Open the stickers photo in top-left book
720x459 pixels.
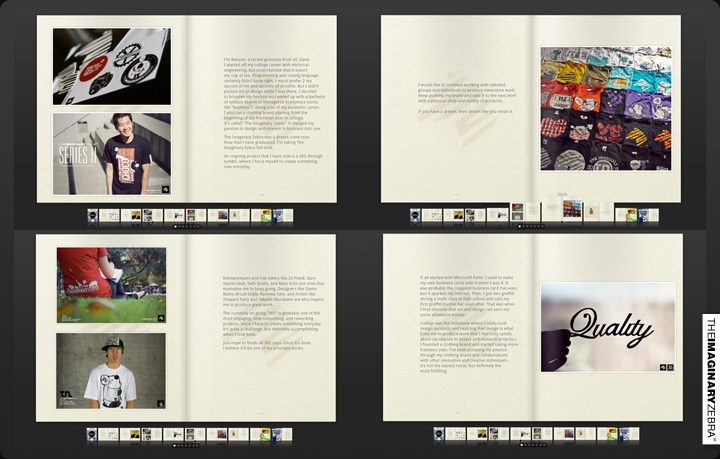point(111,67)
